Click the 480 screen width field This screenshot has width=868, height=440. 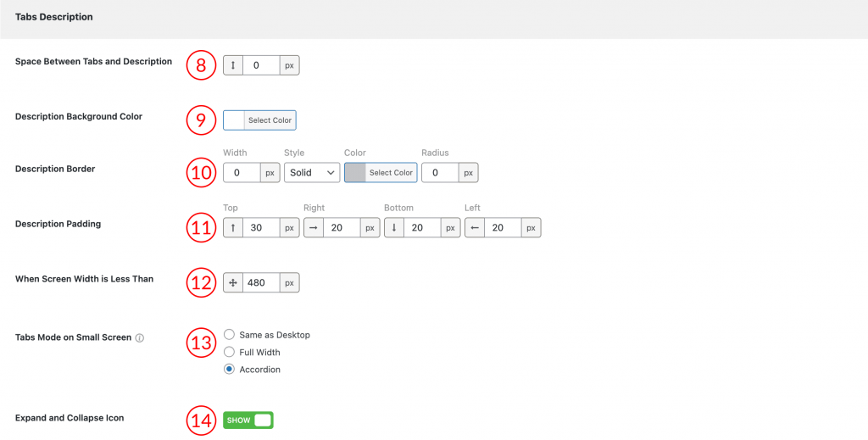261,283
